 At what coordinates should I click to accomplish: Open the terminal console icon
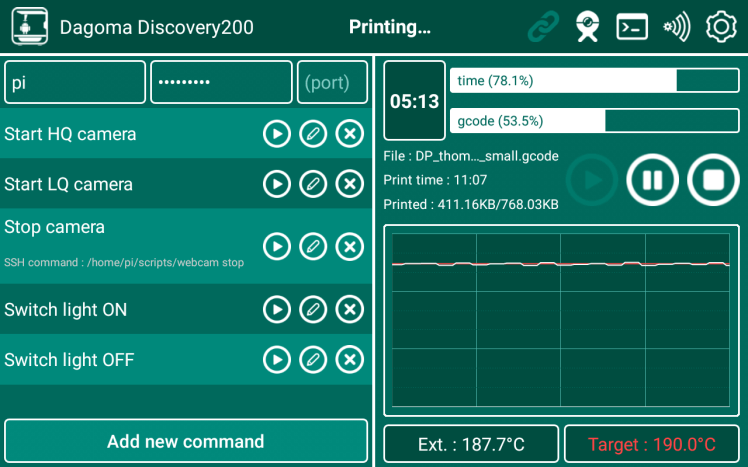click(x=632, y=28)
